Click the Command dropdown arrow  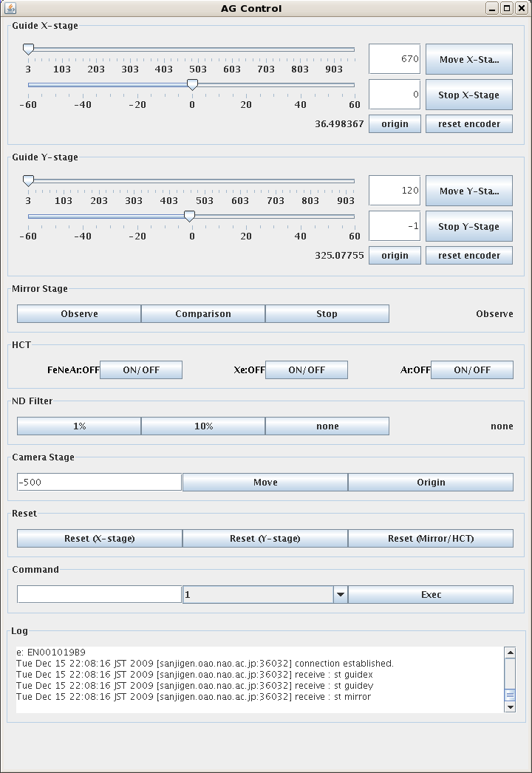(340, 595)
